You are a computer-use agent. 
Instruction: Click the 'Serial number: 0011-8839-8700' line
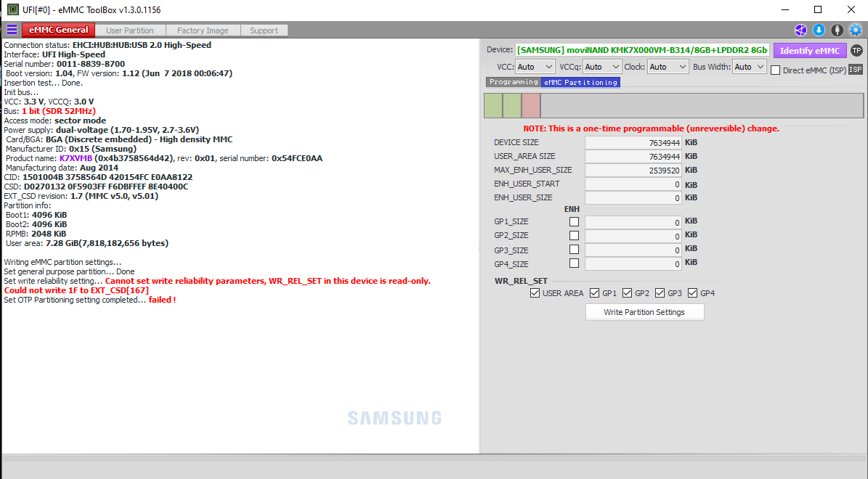click(x=64, y=64)
